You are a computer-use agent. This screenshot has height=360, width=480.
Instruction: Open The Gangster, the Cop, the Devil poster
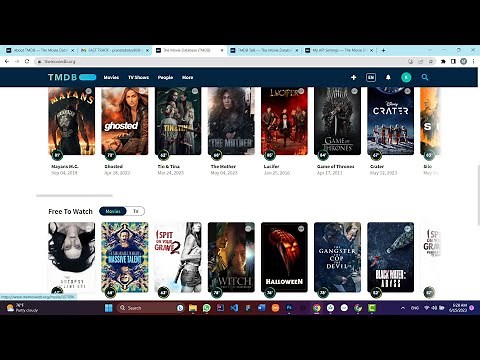point(337,257)
